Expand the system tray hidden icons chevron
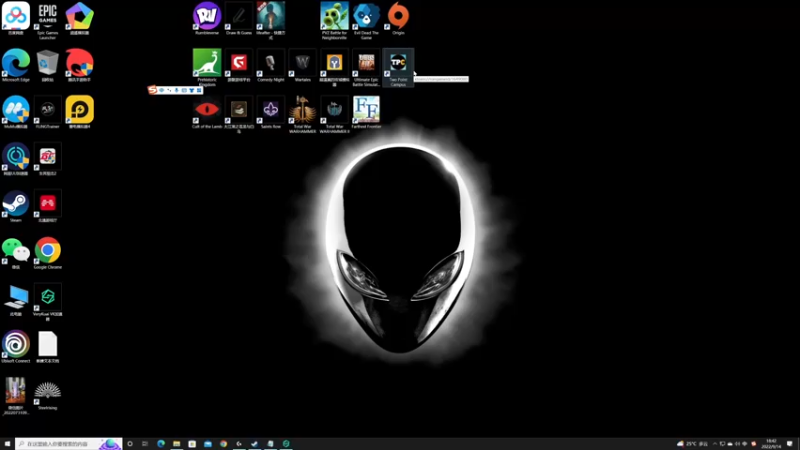The width and height of the screenshot is (800, 450). 715,444
